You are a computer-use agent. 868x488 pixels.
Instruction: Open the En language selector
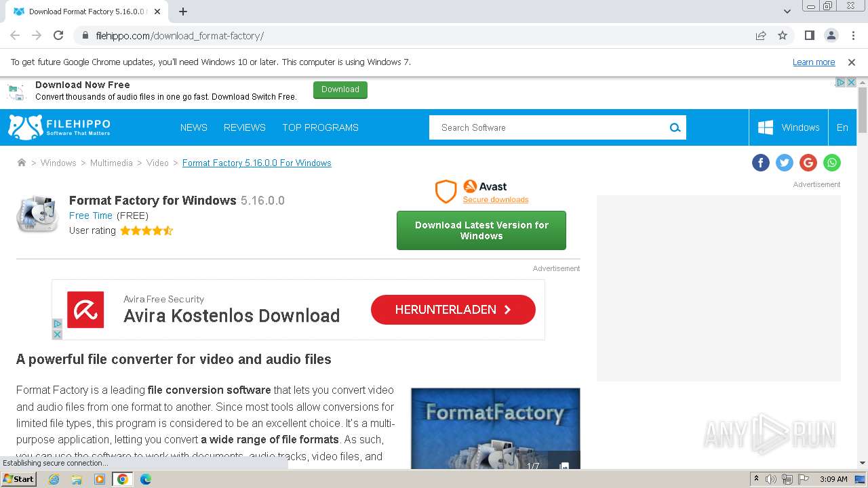click(842, 127)
